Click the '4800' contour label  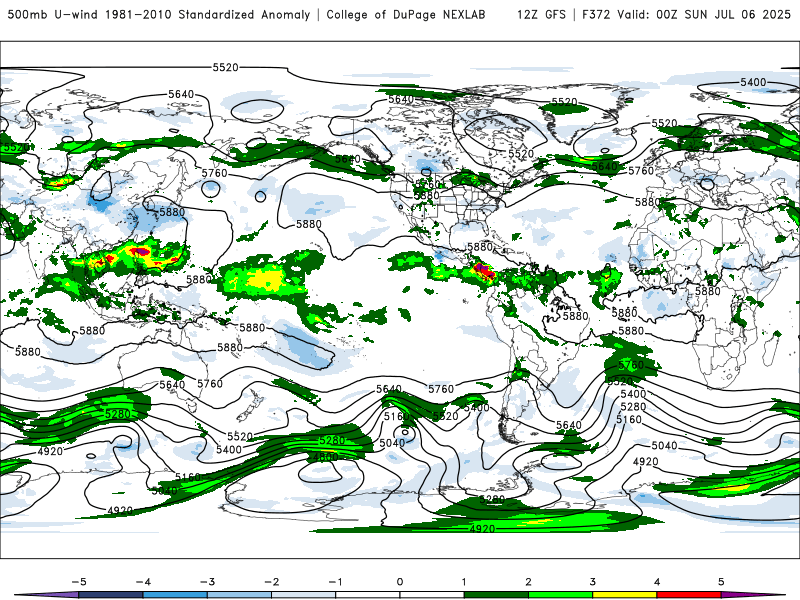coord(325,457)
